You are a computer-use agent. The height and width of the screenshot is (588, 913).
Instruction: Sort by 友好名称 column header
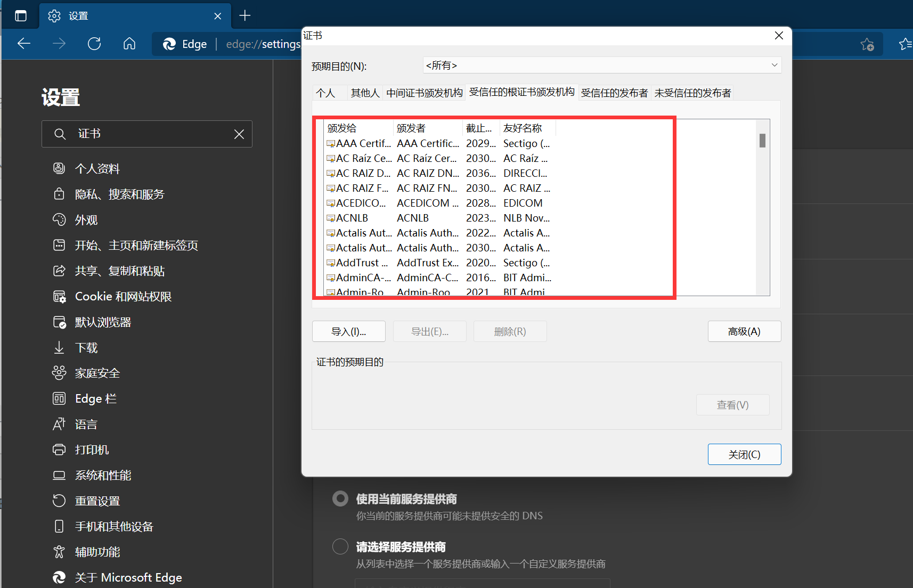click(527, 128)
